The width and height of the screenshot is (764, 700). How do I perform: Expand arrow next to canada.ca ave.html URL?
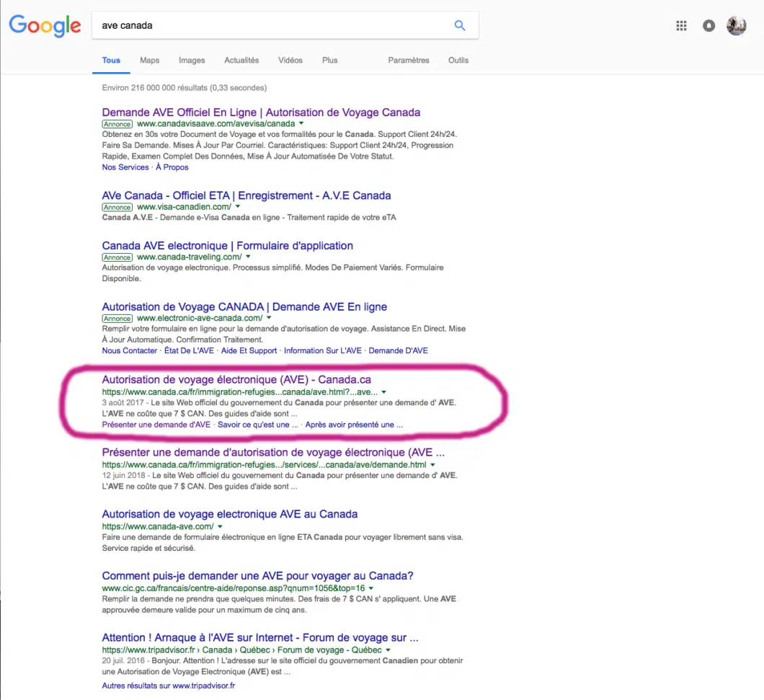tap(384, 392)
